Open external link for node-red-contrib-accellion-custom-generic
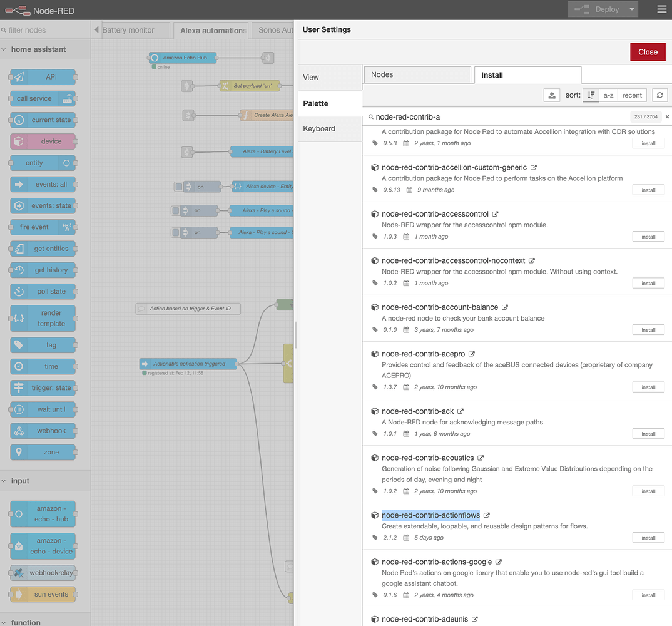Viewport: 672px width, 626px height. coord(533,167)
